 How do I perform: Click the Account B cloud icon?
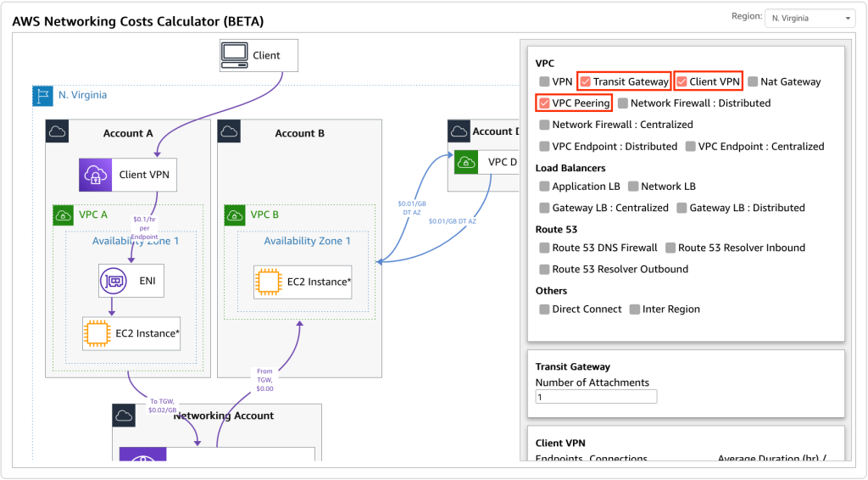tap(229, 131)
